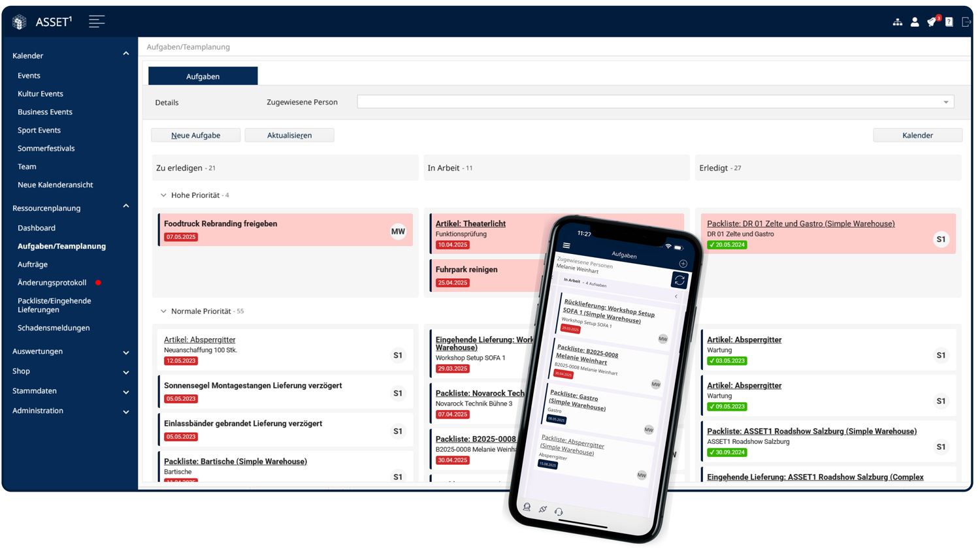Image resolution: width=980 pixels, height=551 pixels.
Task: Tap Packliste: Gastro link on phone
Action: coord(579,401)
